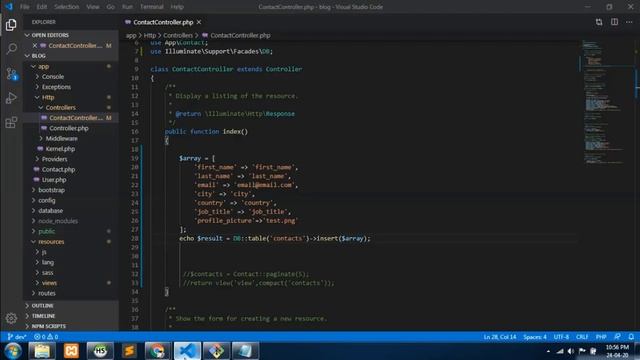The width and height of the screenshot is (640, 360).
Task: Change the PHP language mode
Action: [x=601, y=337]
